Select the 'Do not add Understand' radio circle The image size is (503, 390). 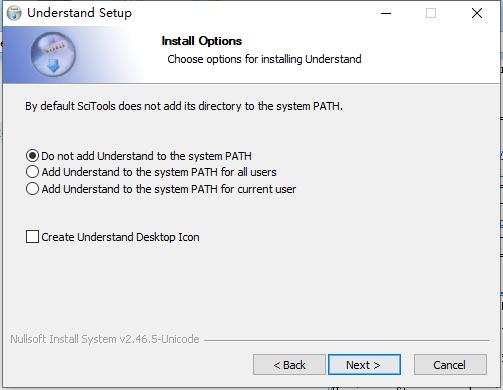32,156
